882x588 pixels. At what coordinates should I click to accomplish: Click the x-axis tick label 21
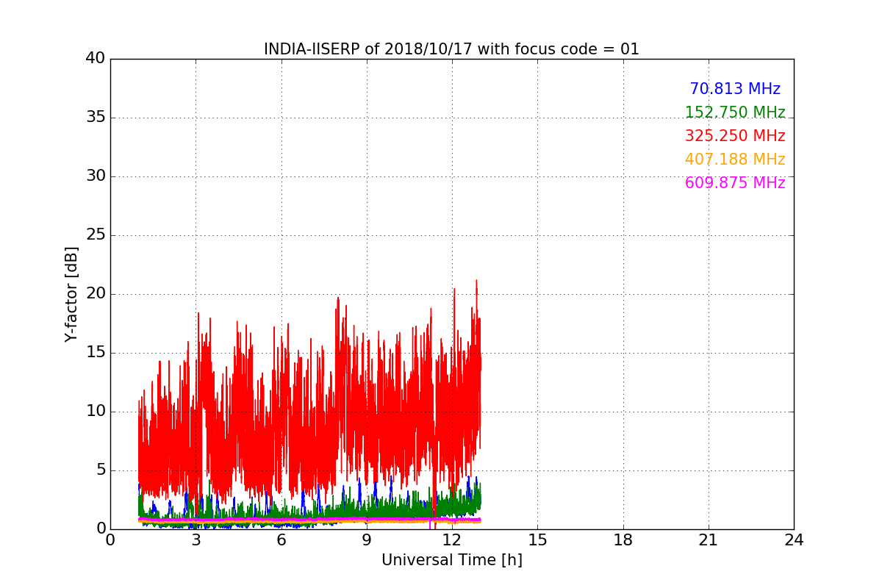[x=709, y=539]
